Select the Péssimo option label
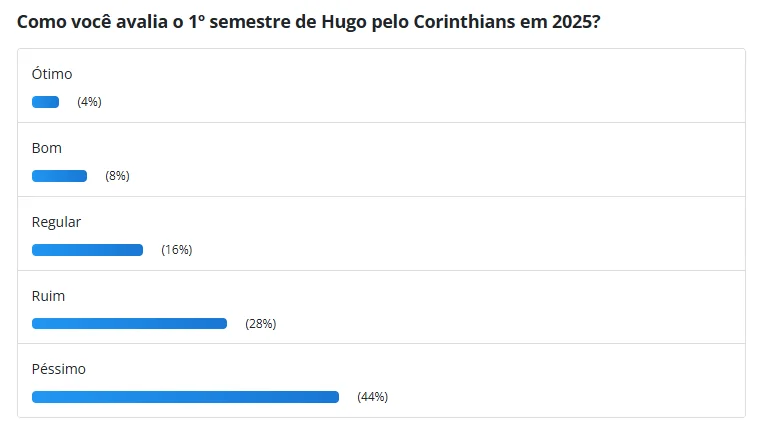The image size is (759, 428). coord(59,369)
